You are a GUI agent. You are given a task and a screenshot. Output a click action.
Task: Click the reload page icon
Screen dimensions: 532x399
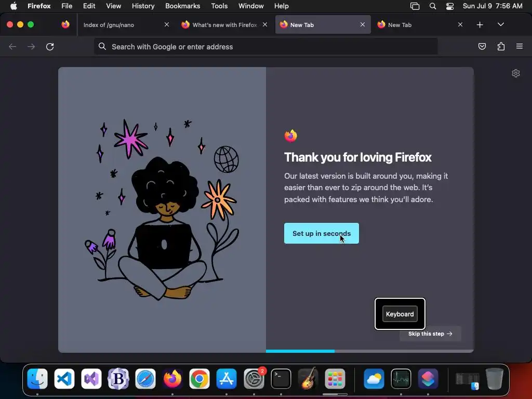coord(50,46)
